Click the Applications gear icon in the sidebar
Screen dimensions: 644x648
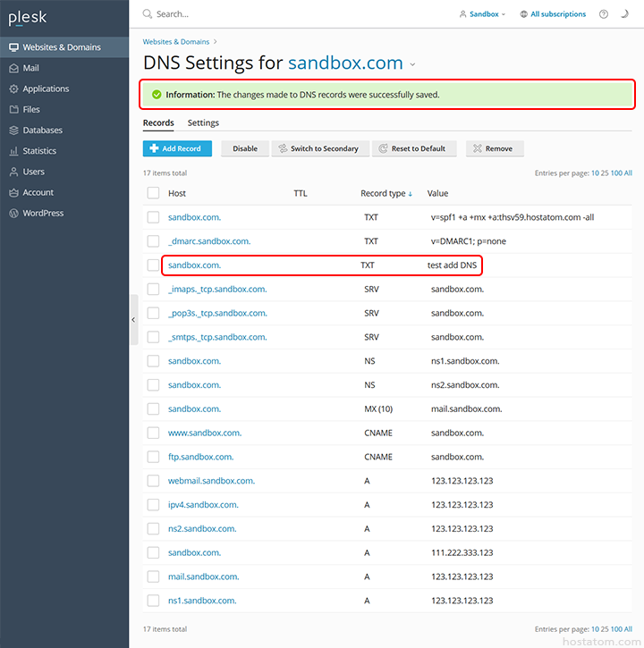(x=13, y=88)
